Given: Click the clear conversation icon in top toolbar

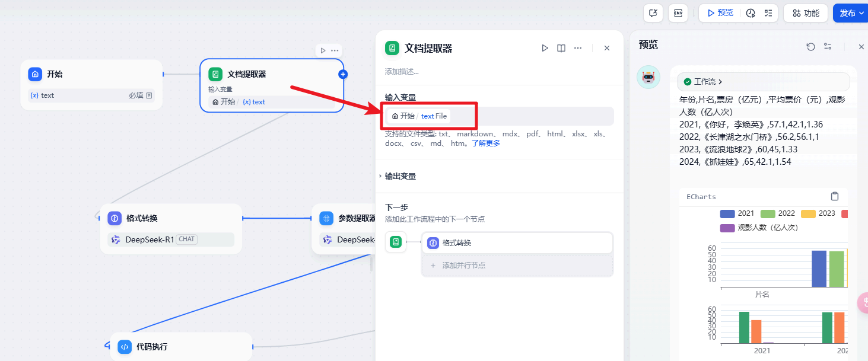Looking at the screenshot, I should 653,13.
